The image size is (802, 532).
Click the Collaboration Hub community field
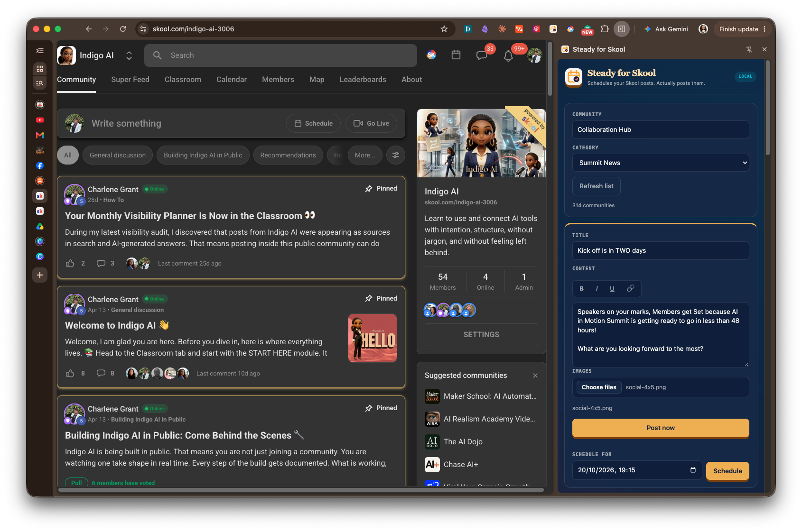pyautogui.click(x=660, y=129)
